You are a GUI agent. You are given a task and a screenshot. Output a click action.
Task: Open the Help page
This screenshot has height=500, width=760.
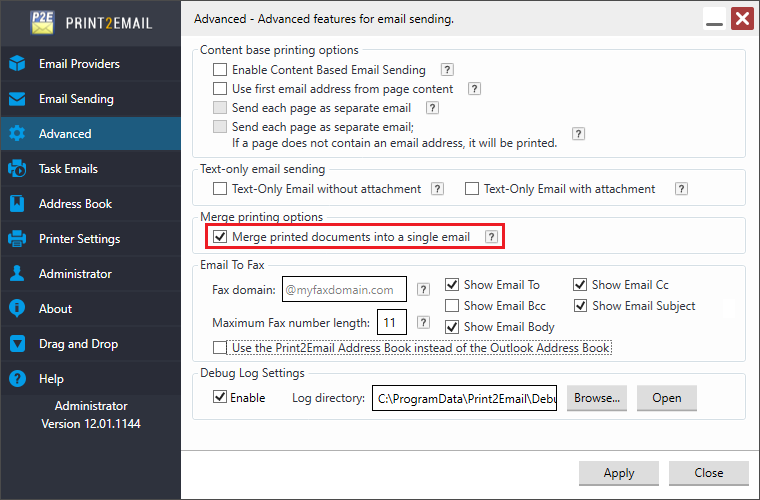point(91,379)
